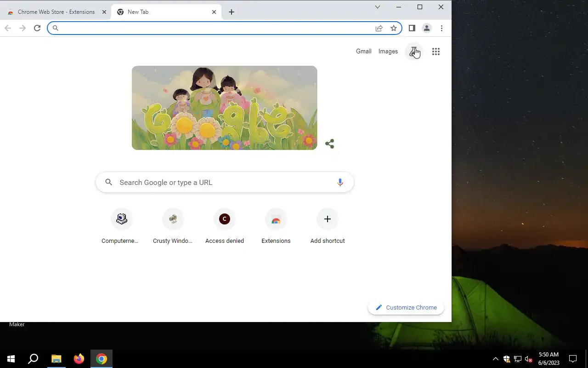The width and height of the screenshot is (588, 368).
Task: Open the muted volume tray icon
Action: click(528, 359)
